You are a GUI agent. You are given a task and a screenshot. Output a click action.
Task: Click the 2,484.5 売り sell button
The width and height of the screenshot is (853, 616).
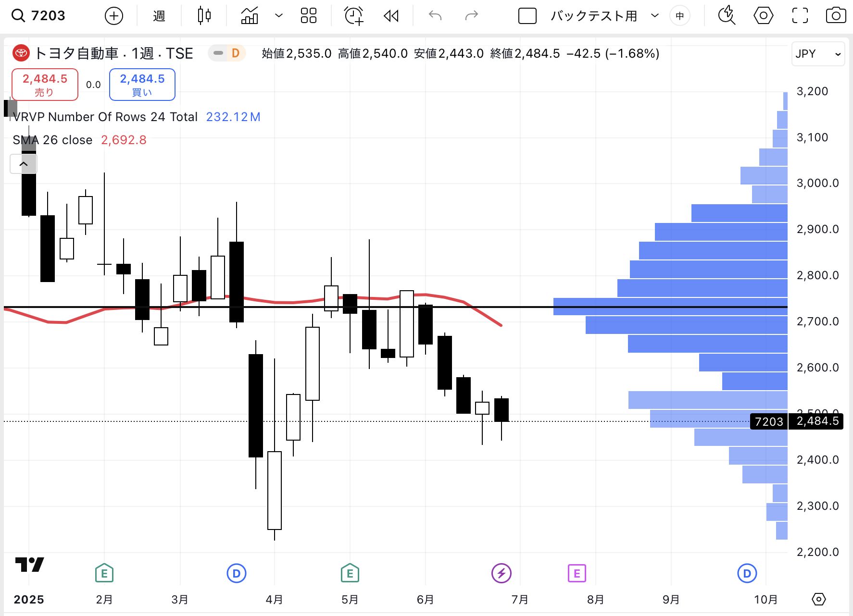click(x=45, y=85)
